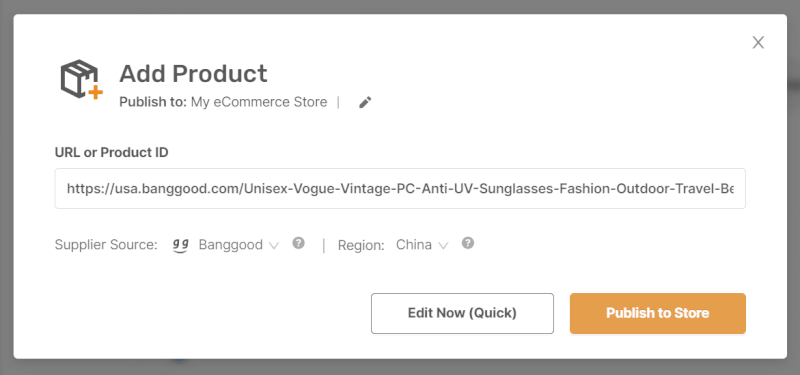Click the chevron arrow next to China
The image size is (800, 375).
click(443, 246)
